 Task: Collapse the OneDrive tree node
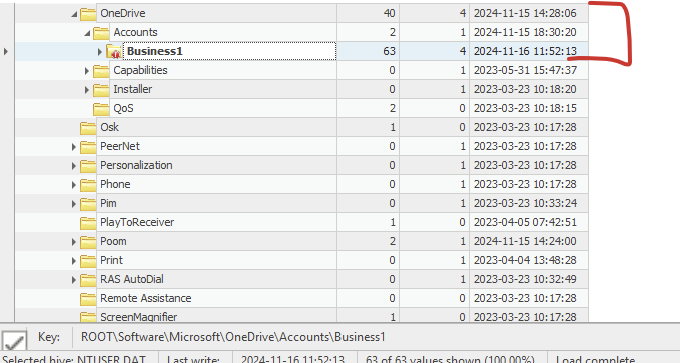point(74,14)
